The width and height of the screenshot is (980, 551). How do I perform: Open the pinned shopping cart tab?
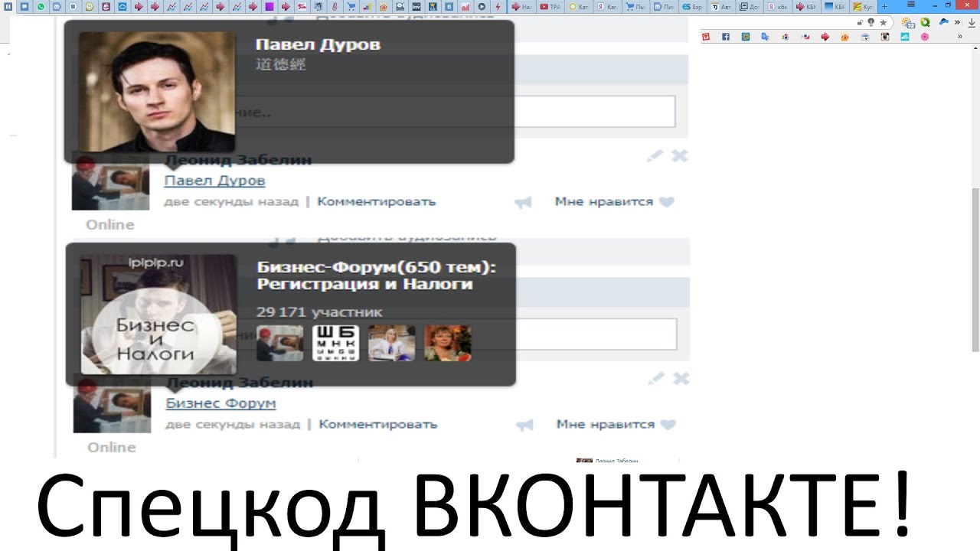coord(351,7)
